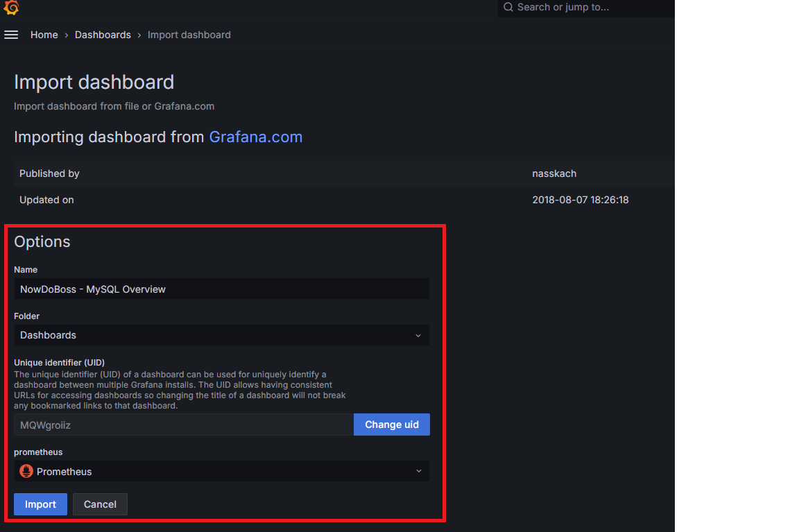The height and width of the screenshot is (532, 799).
Task: Edit the dashboard Name field
Action: pos(222,289)
